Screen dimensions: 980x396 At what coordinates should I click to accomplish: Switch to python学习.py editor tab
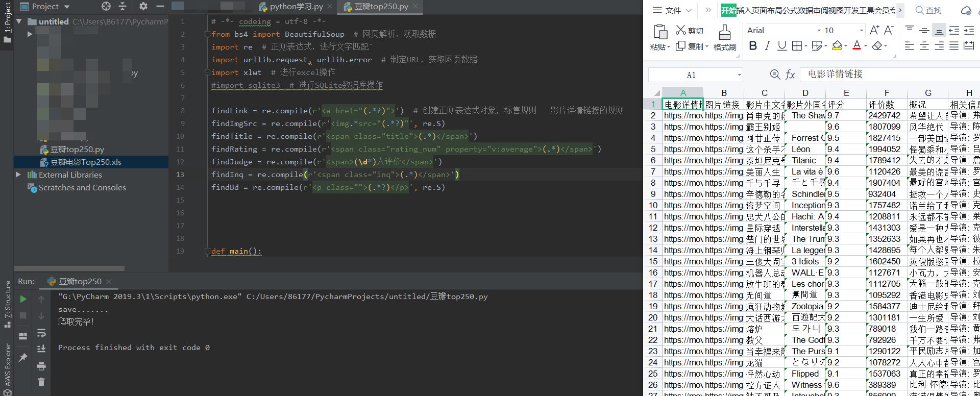click(296, 7)
